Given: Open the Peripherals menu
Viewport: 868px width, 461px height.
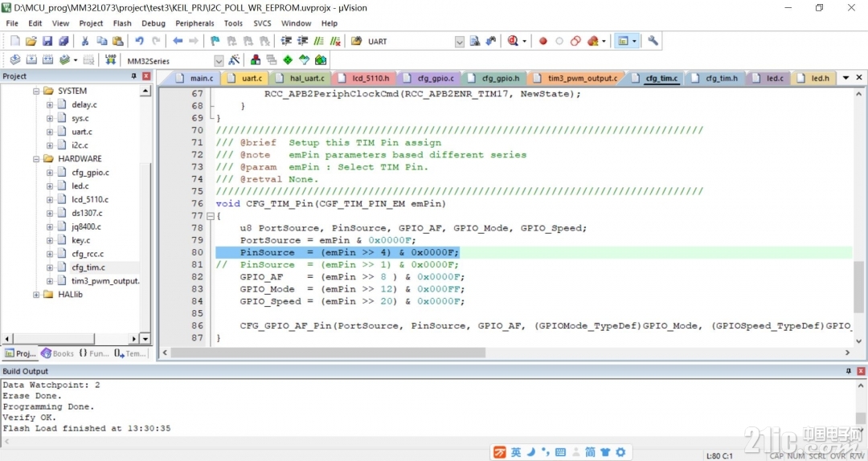Looking at the screenshot, I should tap(194, 23).
